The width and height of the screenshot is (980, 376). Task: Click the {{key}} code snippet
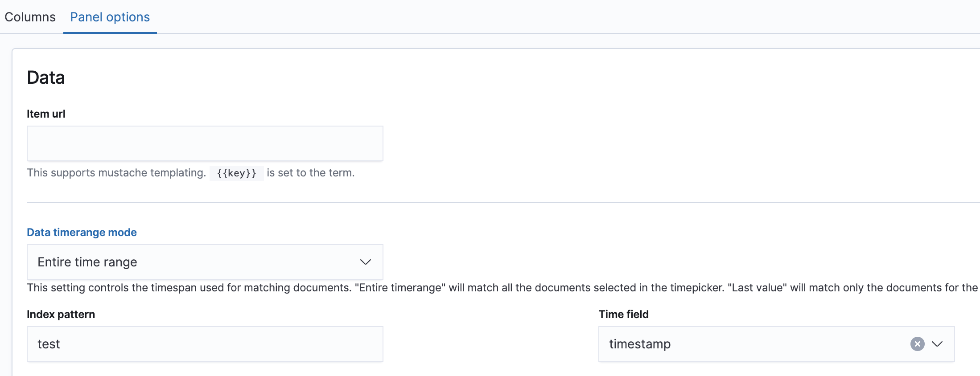tap(237, 173)
